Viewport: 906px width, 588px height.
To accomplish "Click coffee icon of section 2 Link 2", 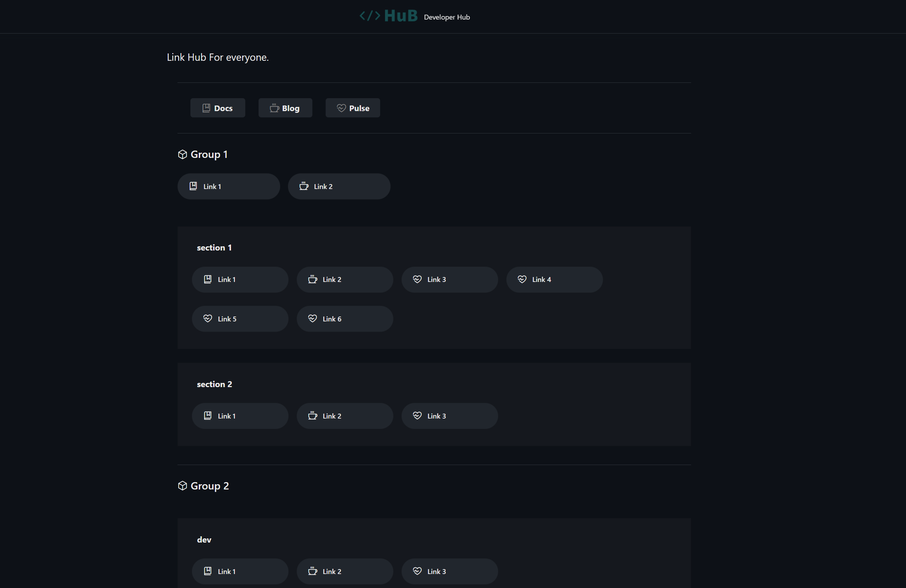I will click(312, 416).
